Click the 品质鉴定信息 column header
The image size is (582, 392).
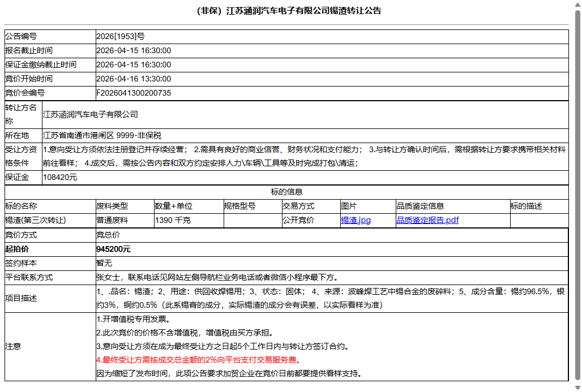[x=420, y=206]
